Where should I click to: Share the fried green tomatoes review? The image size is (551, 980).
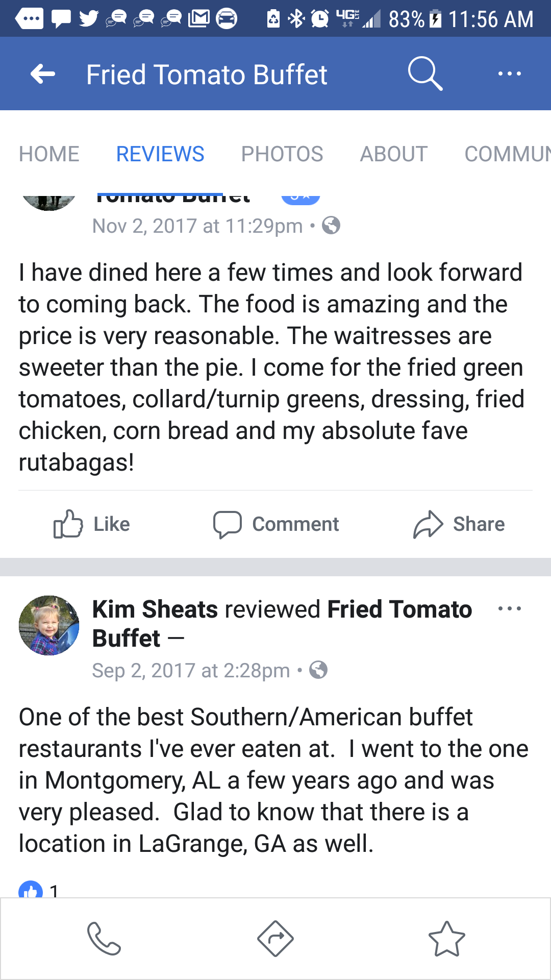pyautogui.click(x=459, y=524)
